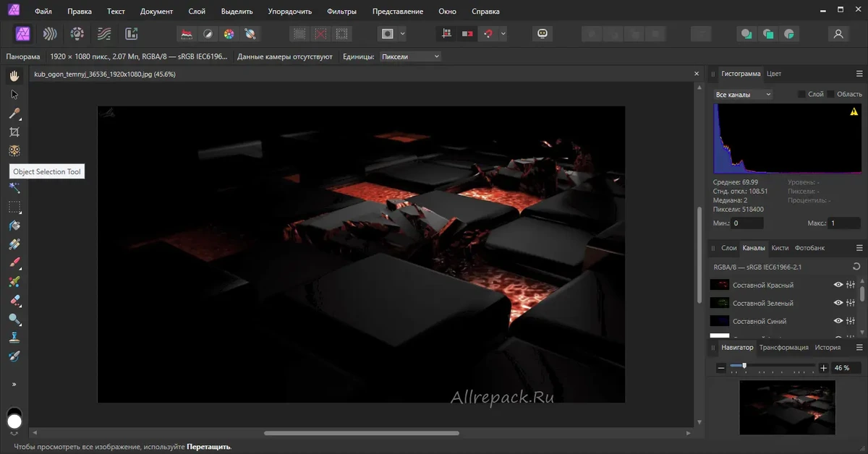Open the Фильтры menu
Screen dimensions: 868x454
[x=341, y=12]
